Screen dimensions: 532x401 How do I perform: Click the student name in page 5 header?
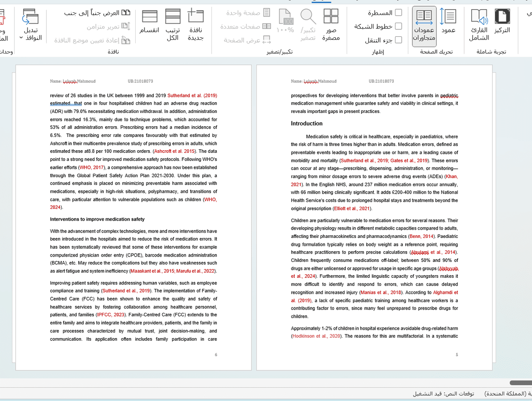(x=321, y=81)
